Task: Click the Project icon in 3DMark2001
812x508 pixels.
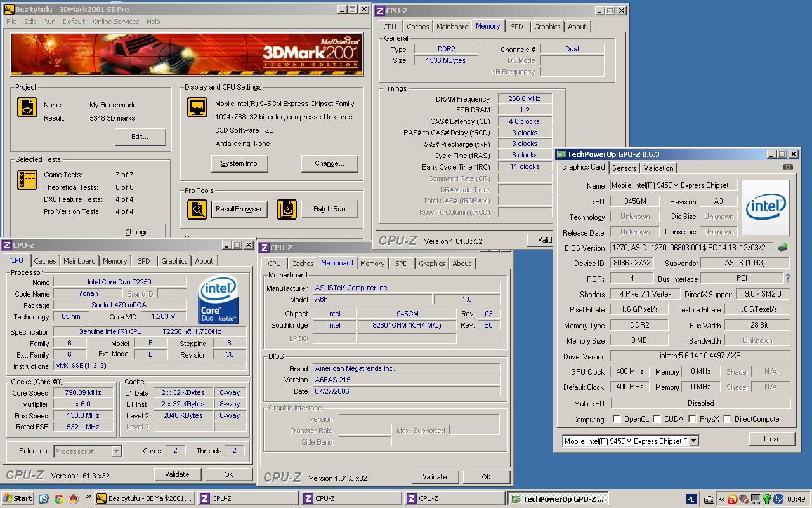Action: point(27,107)
